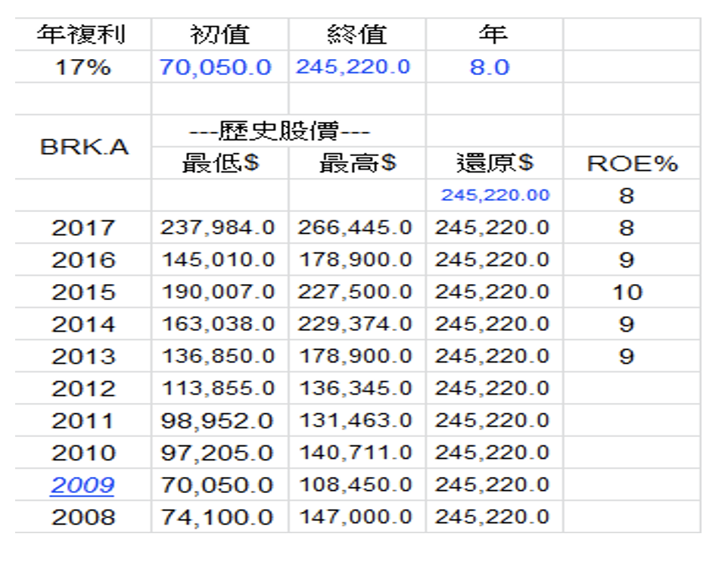Click the initial value 70,050.0 in blue
Screen dimensions: 728x565
(x=216, y=67)
